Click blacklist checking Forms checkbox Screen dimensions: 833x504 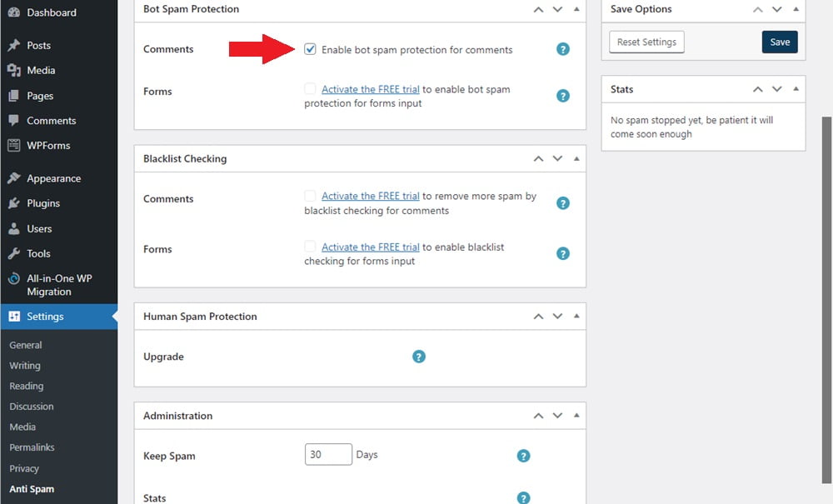tap(310, 247)
